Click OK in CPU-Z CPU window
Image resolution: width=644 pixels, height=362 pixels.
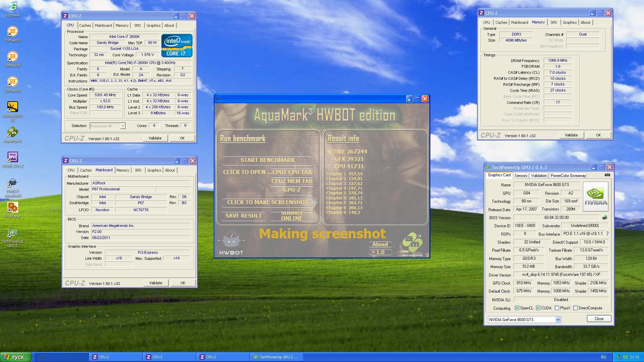(x=182, y=138)
